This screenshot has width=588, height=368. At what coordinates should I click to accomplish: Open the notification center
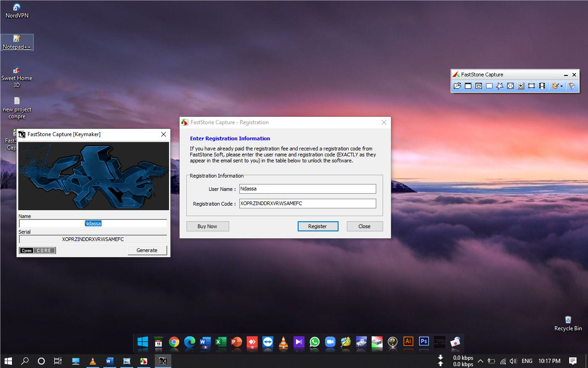tap(573, 361)
